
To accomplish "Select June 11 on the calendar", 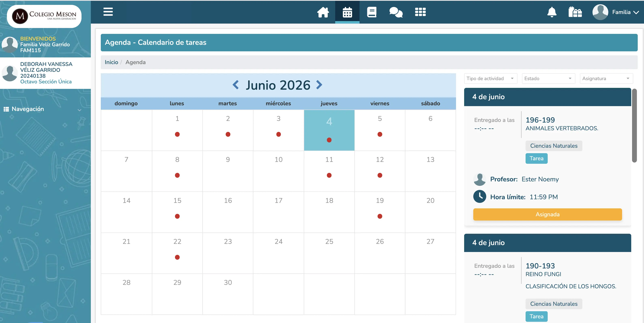I will [329, 171].
